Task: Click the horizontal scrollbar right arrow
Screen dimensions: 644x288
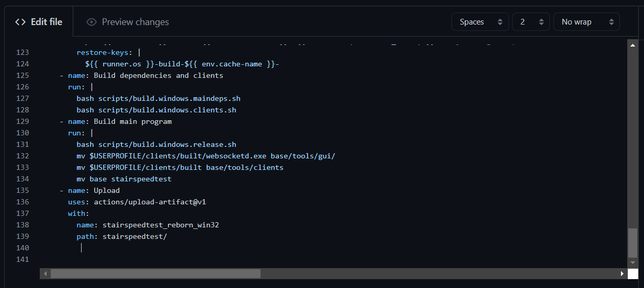Action: (x=622, y=273)
